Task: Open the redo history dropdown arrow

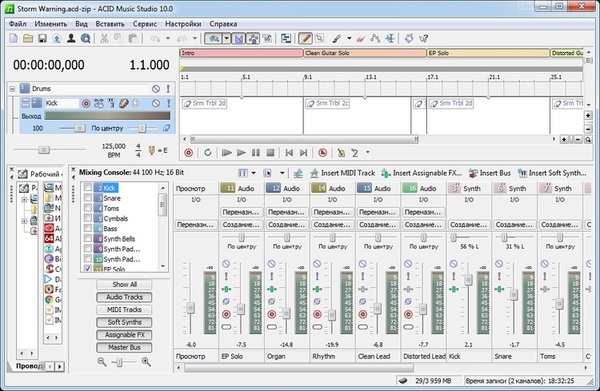Action: click(x=195, y=38)
